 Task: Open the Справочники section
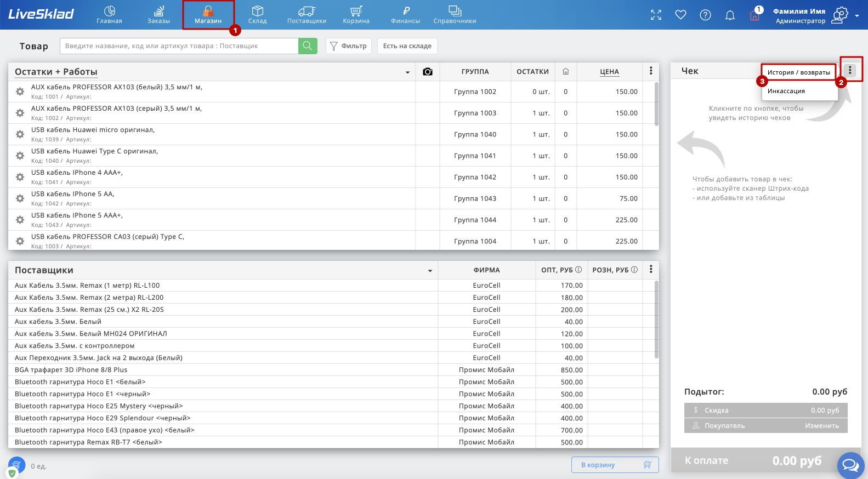[x=455, y=15]
